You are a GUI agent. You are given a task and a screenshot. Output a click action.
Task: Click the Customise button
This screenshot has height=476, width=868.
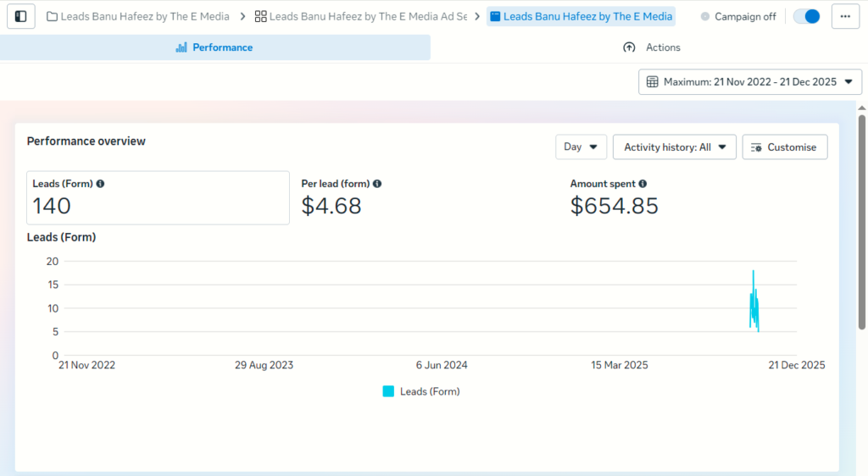[784, 147]
